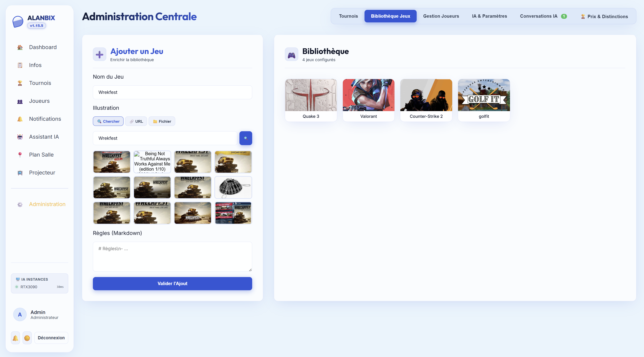The height and width of the screenshot is (357, 644).
Task: Click the Valider l'Ajout button
Action: click(172, 284)
